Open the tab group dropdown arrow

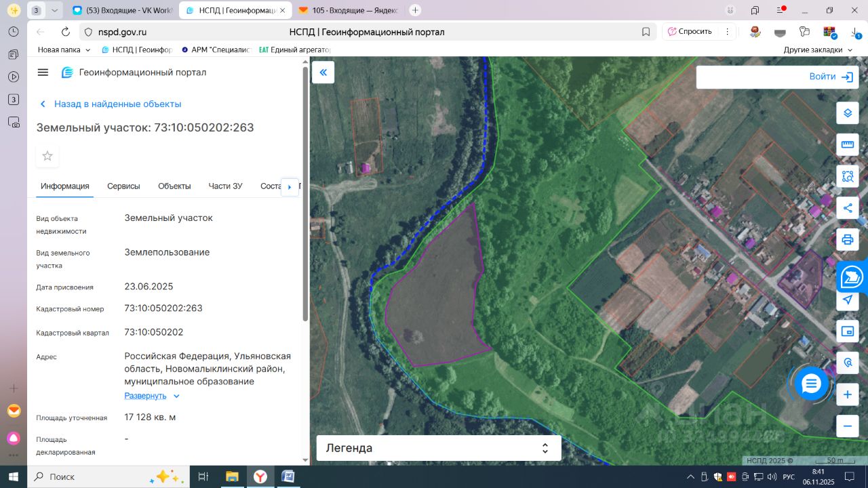pyautogui.click(x=55, y=10)
